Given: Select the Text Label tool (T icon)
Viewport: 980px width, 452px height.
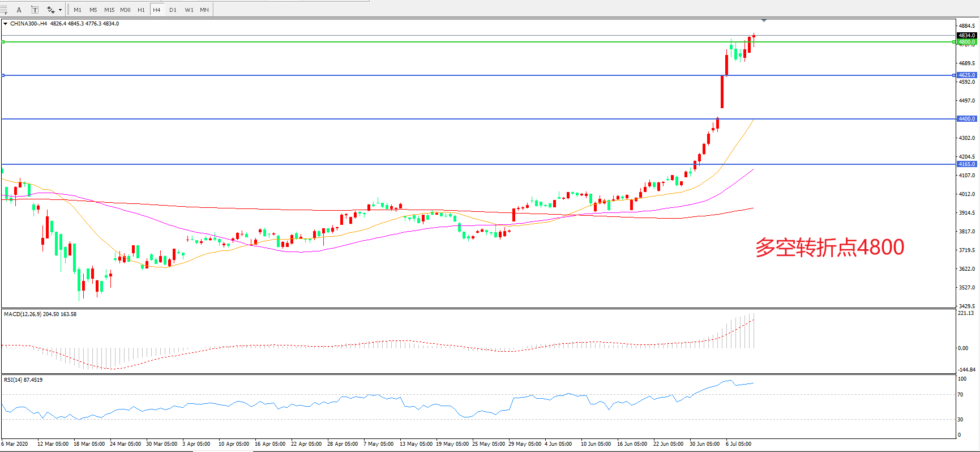Looking at the screenshot, I should pos(35,10).
